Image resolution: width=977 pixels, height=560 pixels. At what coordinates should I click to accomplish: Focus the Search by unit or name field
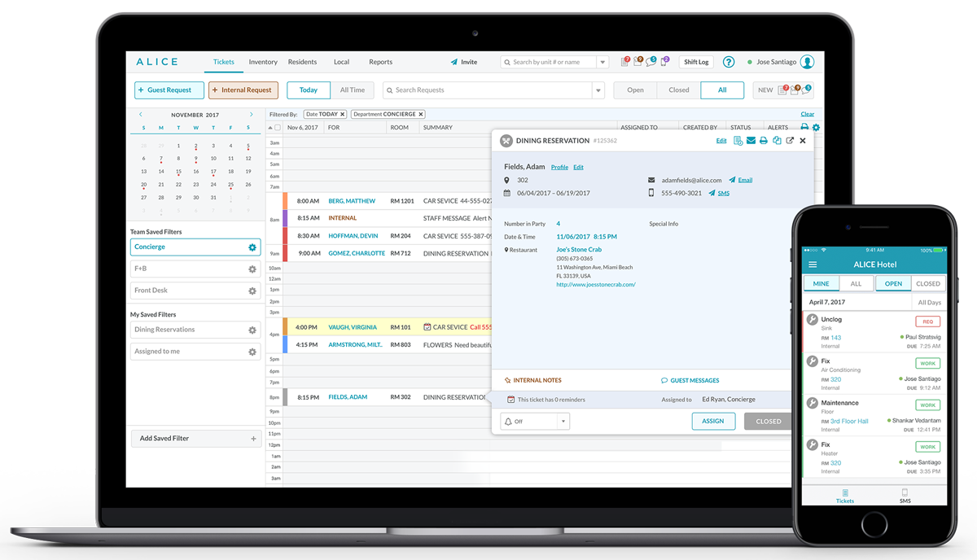click(x=549, y=62)
